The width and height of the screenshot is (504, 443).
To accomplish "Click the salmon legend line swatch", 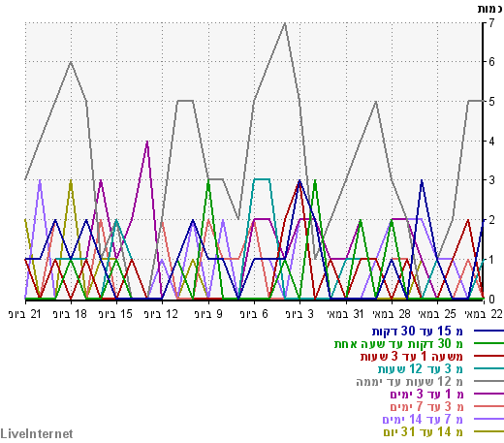I will tap(488, 406).
